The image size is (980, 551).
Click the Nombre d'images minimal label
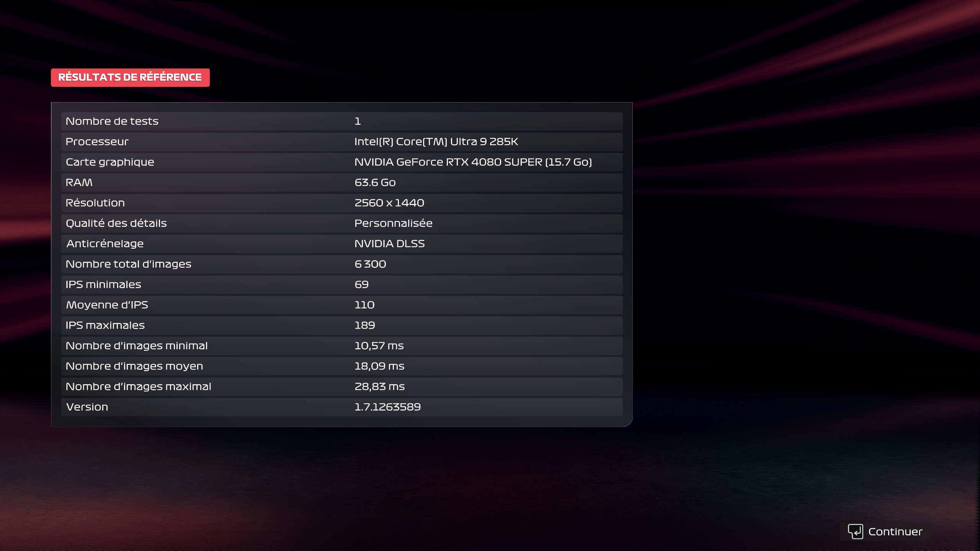pyautogui.click(x=137, y=346)
